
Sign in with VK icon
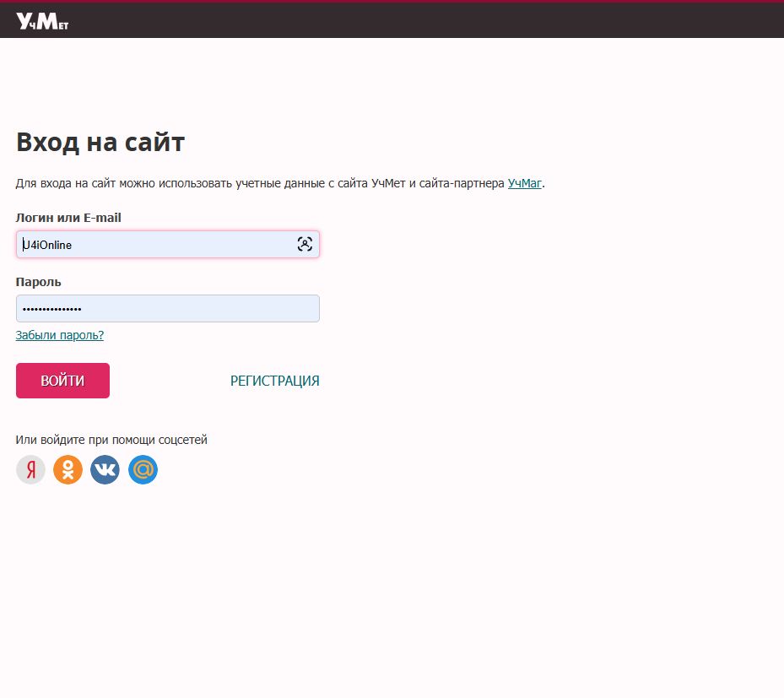tap(105, 469)
